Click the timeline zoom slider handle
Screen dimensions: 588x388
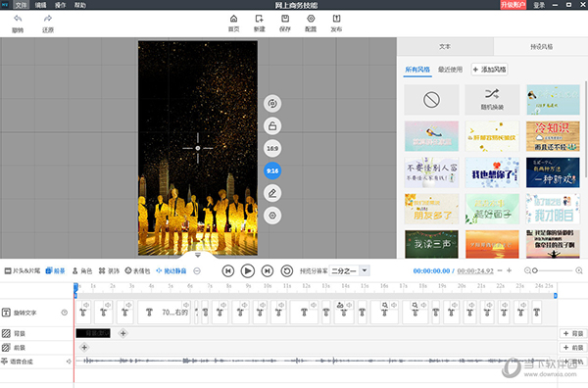535,270
